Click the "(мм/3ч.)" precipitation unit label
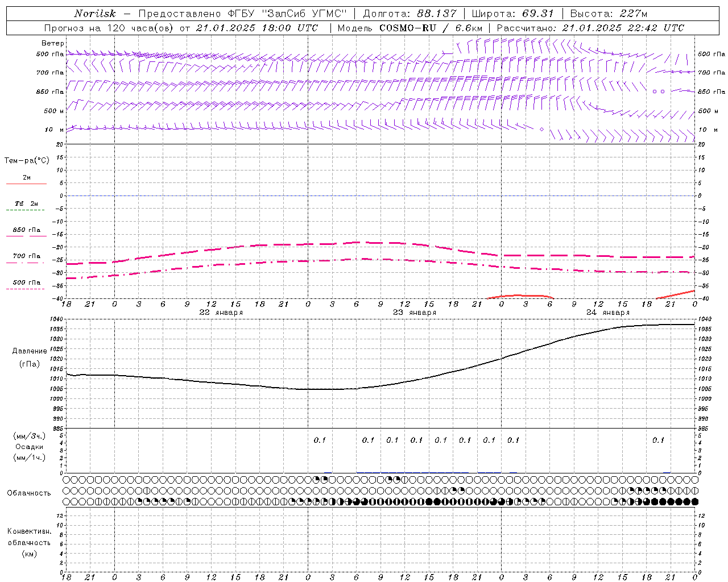 (x=30, y=436)
